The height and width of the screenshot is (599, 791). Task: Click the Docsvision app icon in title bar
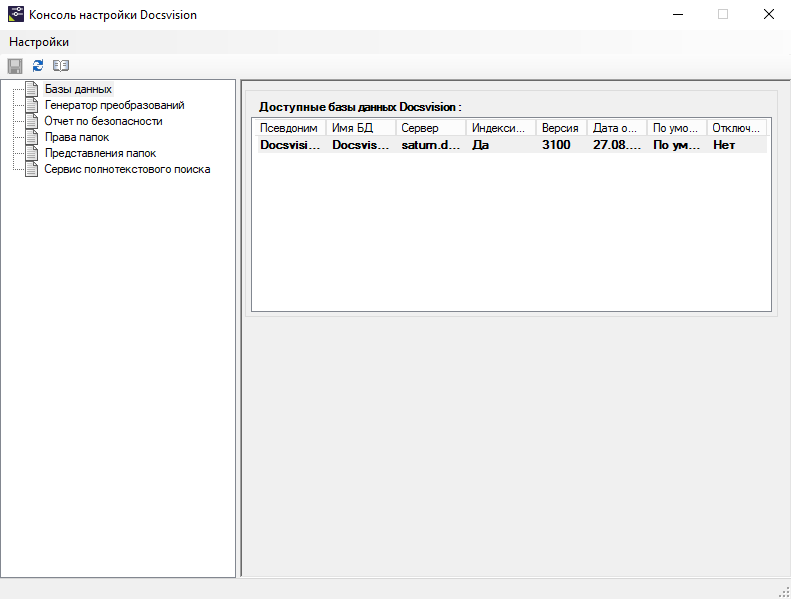point(15,15)
